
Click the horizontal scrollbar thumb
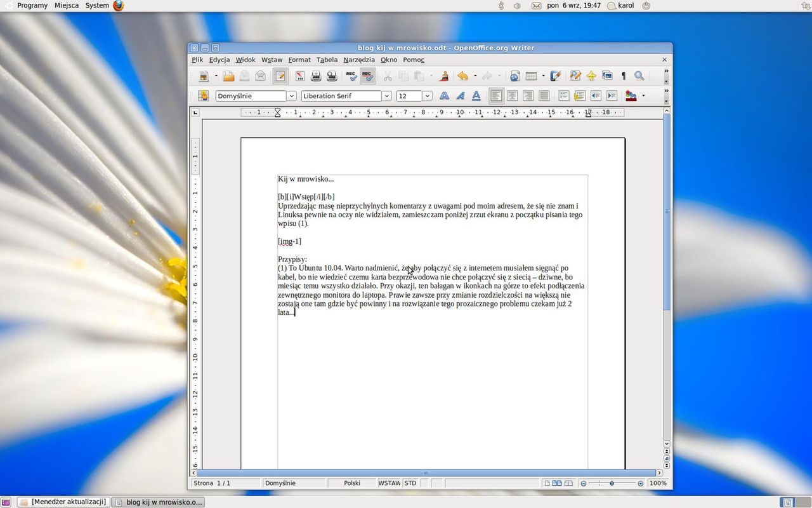tap(426, 472)
